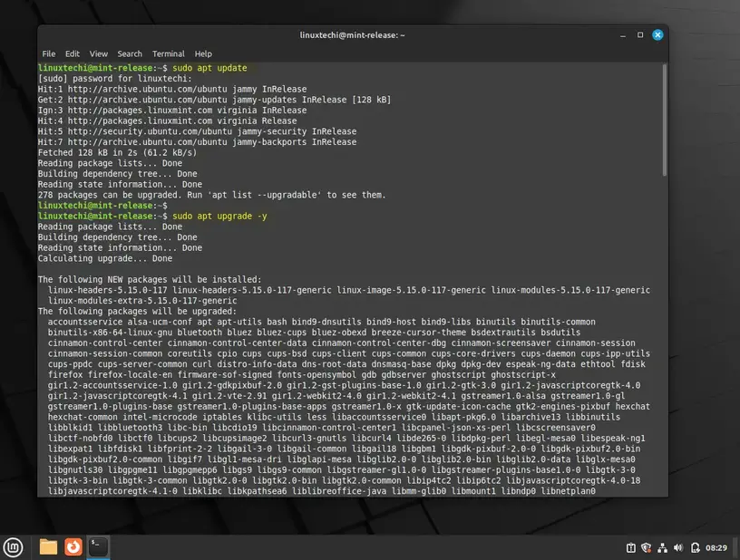Click the Ign:3 packages.linuxmint.com line
740x560 pixels.
click(x=172, y=111)
